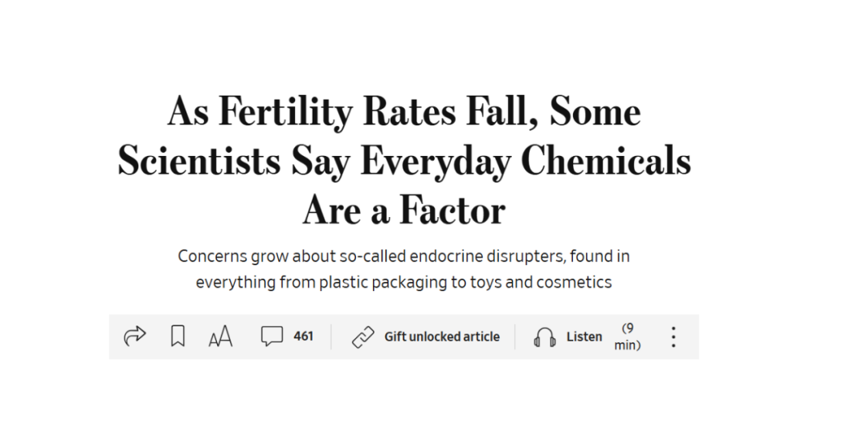
Task: Click the headline line 'Are a Factor'
Action: pyautogui.click(x=404, y=211)
